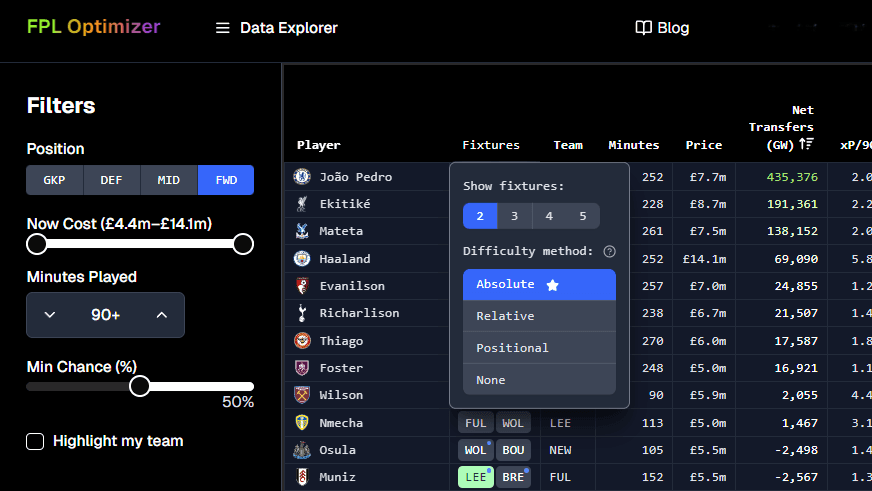Click player name Richarlison
This screenshot has height=491, width=872.
click(359, 313)
